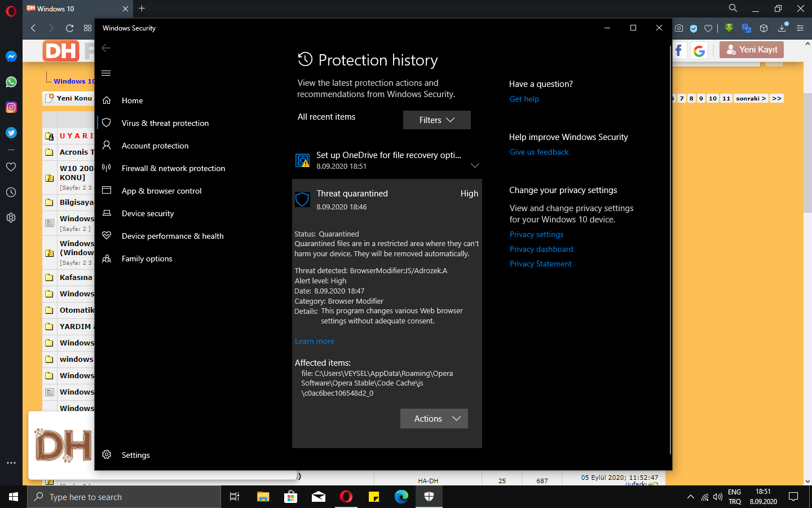Open Messenger in Opera sidebar
Viewport: 812px width, 508px height.
11,56
